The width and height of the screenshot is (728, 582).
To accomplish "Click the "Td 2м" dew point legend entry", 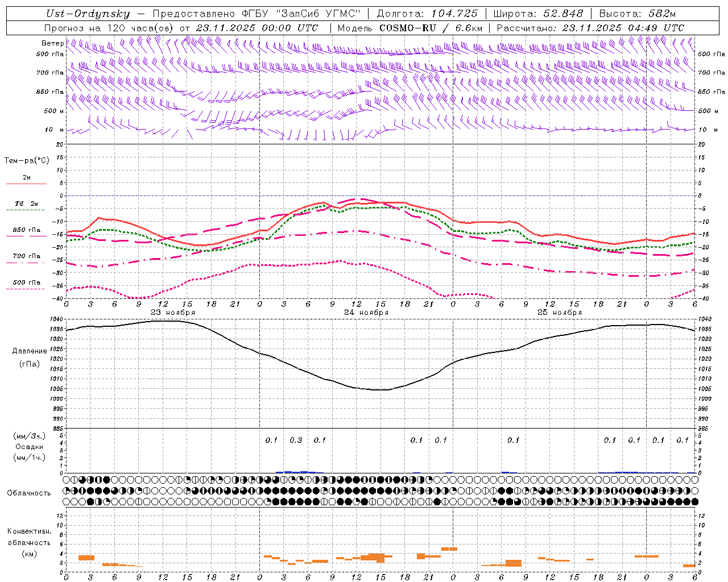I will [x=26, y=203].
